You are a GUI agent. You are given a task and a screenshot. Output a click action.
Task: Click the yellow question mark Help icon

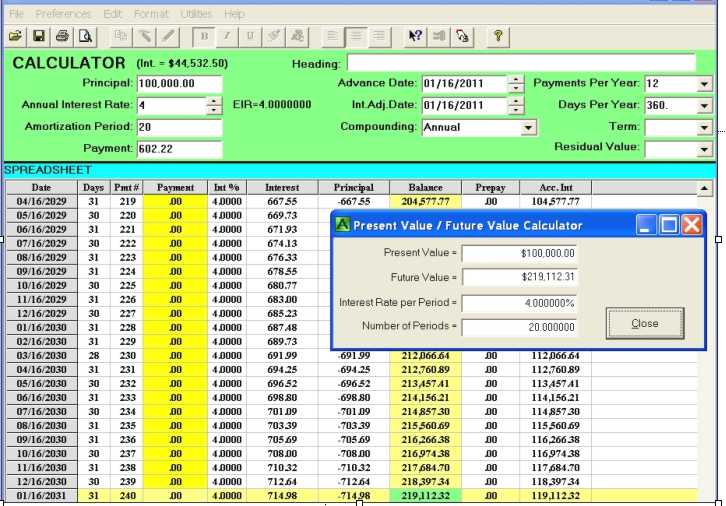497,36
